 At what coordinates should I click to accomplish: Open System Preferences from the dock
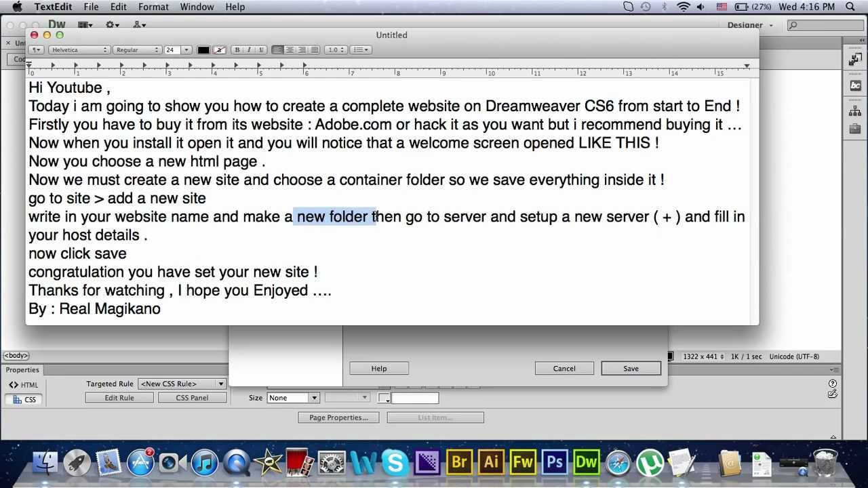331,463
